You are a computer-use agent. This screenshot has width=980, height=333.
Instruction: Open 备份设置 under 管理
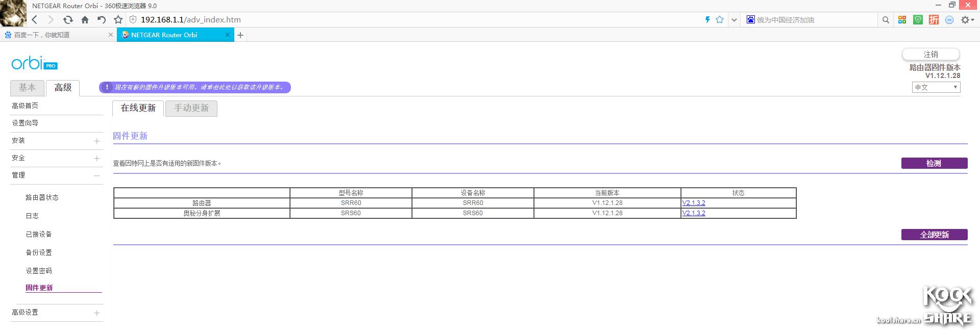tap(39, 252)
